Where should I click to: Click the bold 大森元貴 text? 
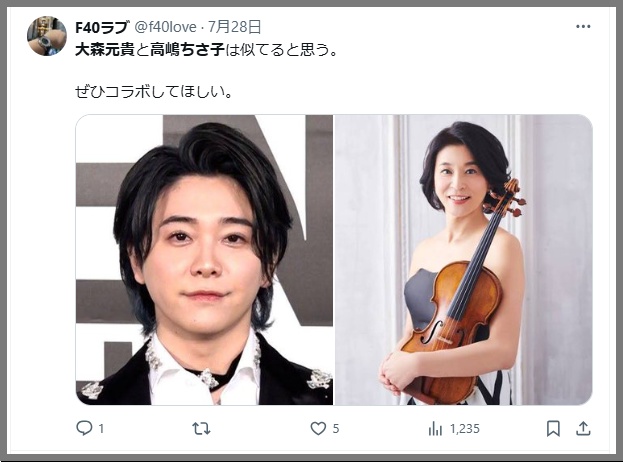click(104, 50)
